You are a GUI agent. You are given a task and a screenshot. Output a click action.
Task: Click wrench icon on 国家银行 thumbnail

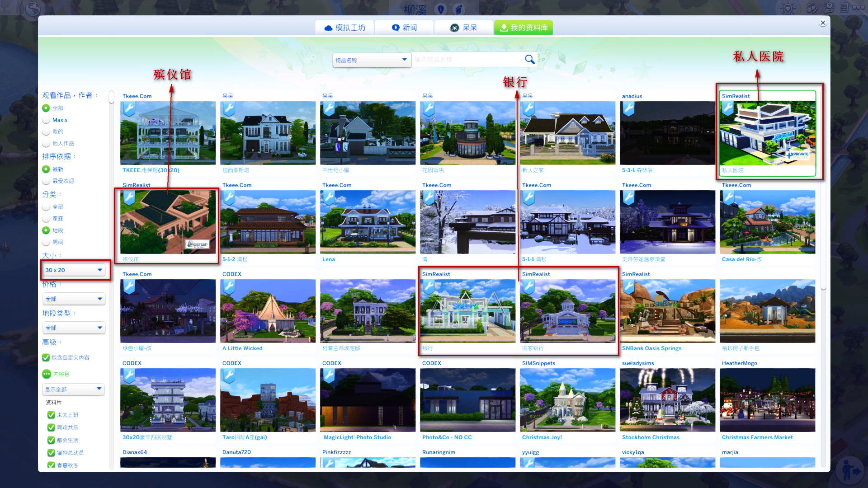pos(528,287)
